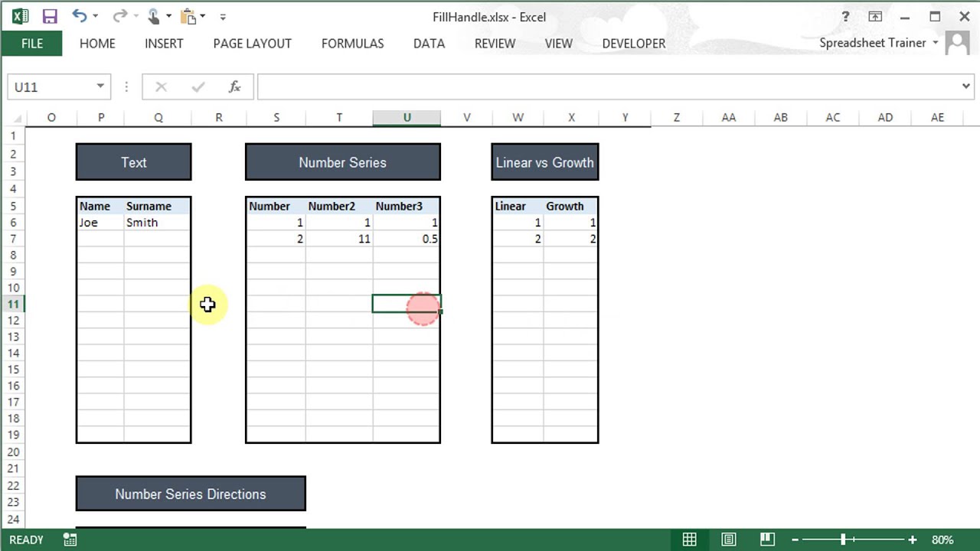Open the Paste options dropdown arrow
Viewport: 980px width, 551px height.
pos(204,16)
